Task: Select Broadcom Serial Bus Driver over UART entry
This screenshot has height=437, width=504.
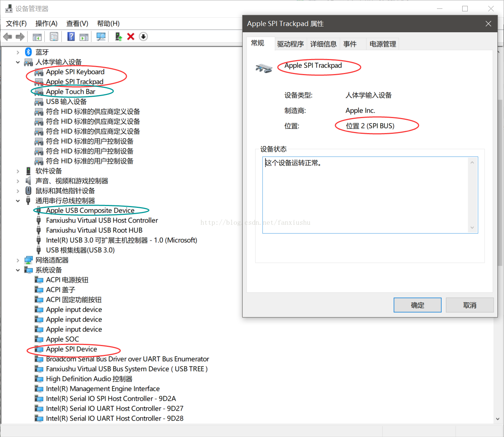Action: 128,359
